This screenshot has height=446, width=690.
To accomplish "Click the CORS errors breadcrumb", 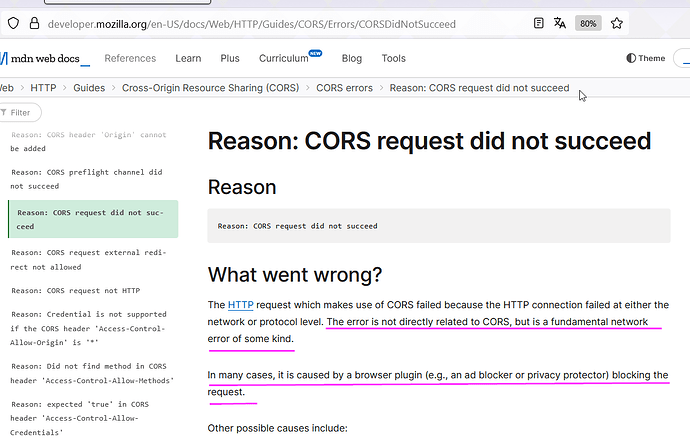I will coord(344,88).
